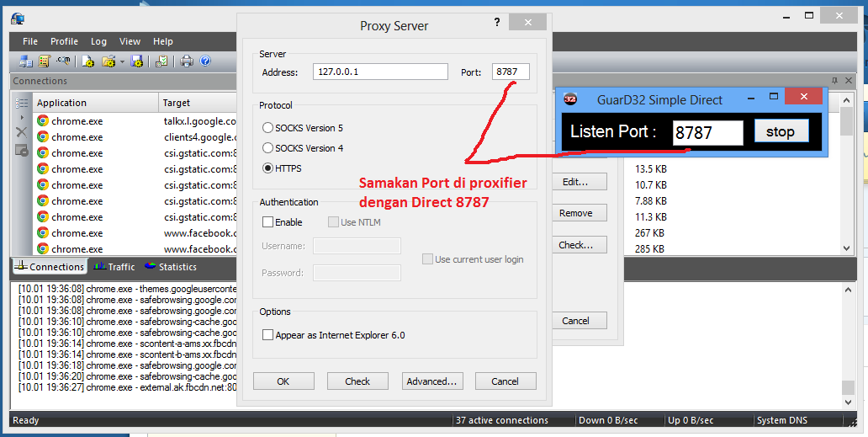Click System DNS in status bar
This screenshot has width=868, height=437.
(782, 420)
